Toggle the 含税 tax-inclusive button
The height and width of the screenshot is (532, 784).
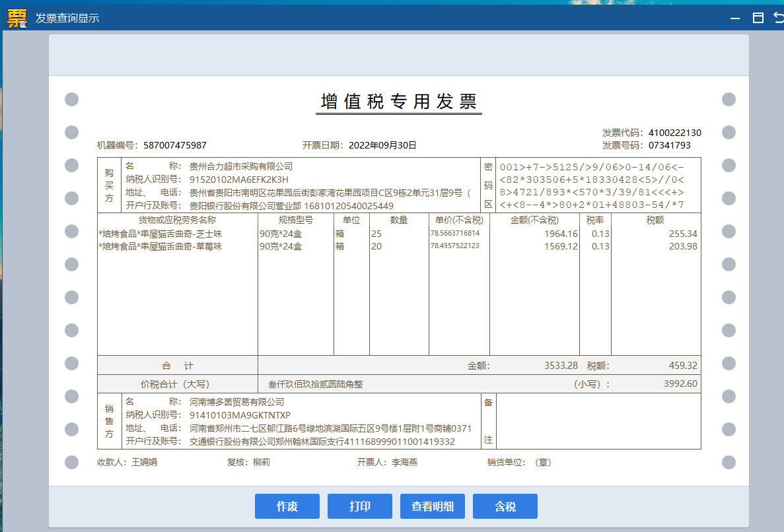click(x=505, y=506)
